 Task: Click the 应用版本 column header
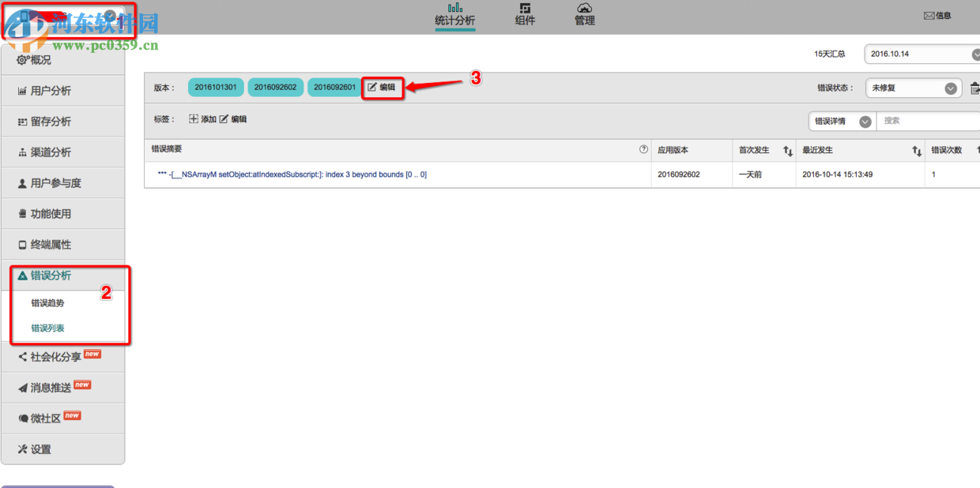point(673,150)
